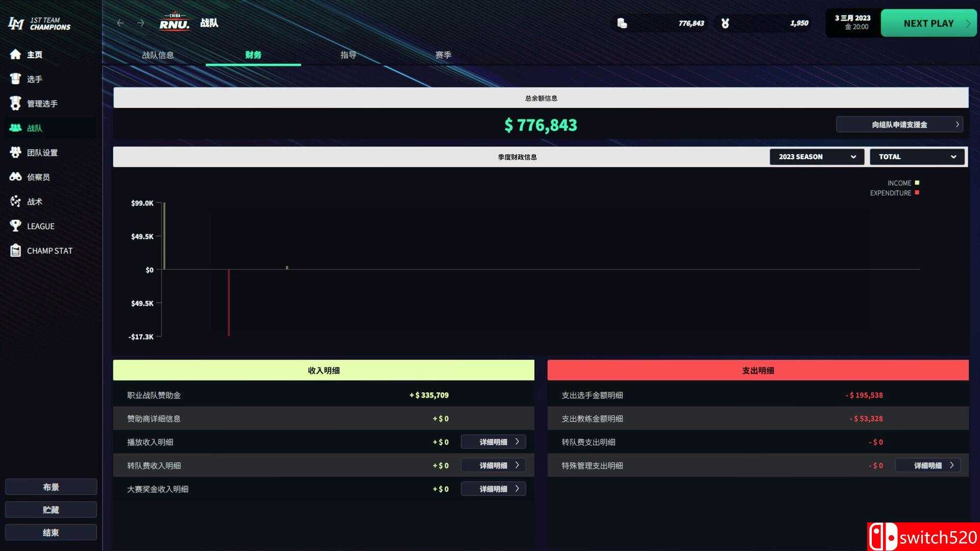Expand the TOTAL dropdown

click(917, 157)
